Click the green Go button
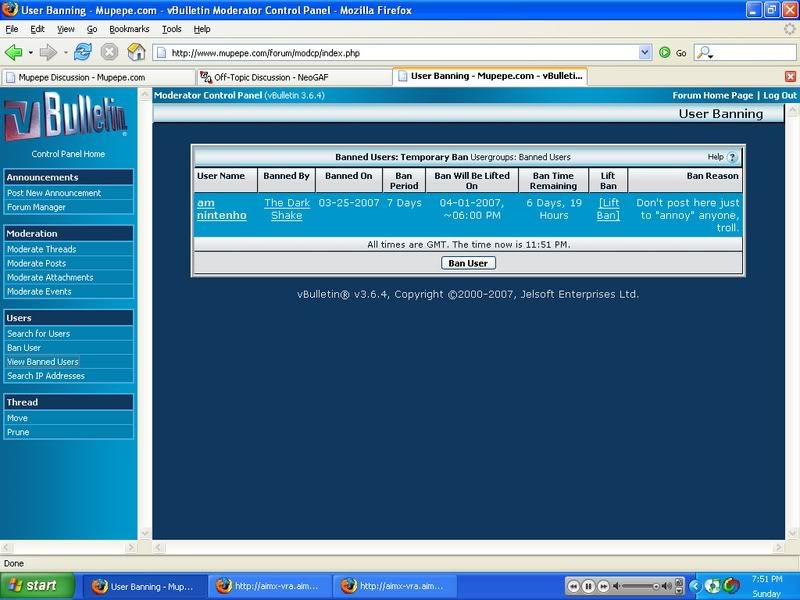The width and height of the screenshot is (800, 600). click(672, 53)
